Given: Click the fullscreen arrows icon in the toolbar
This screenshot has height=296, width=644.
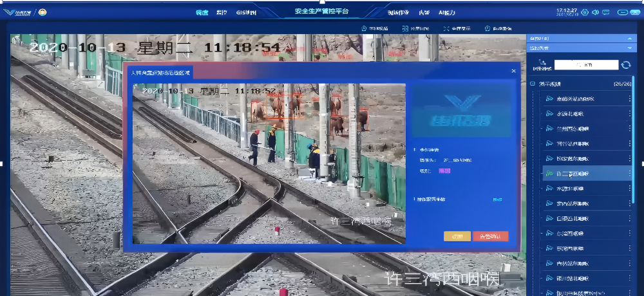Looking at the screenshot, I should 445,28.
